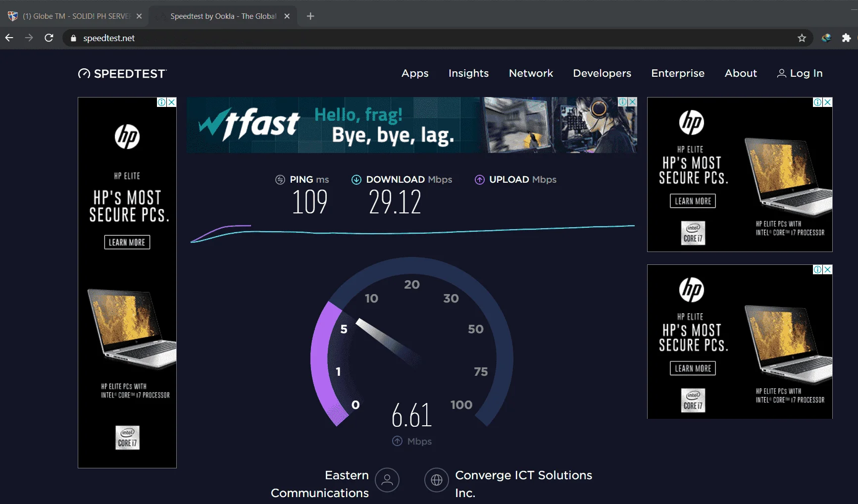This screenshot has height=504, width=858.
Task: Click the browser back arrow
Action: 9,38
